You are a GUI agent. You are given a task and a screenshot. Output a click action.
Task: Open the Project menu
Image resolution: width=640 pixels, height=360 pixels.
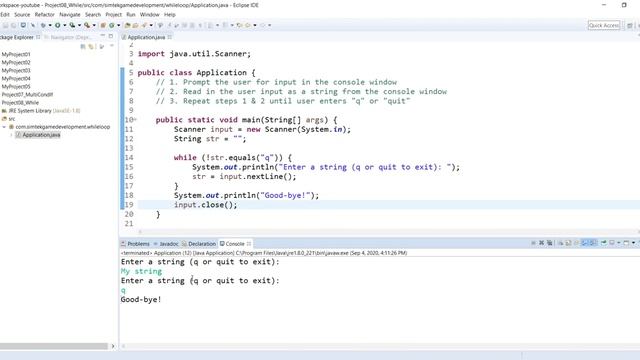click(113, 15)
